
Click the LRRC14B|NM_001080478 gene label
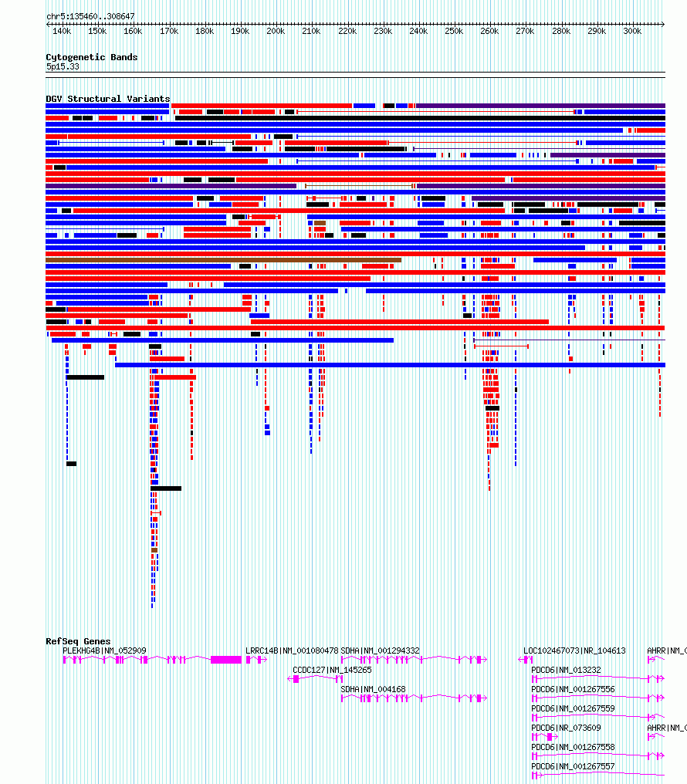tap(292, 651)
